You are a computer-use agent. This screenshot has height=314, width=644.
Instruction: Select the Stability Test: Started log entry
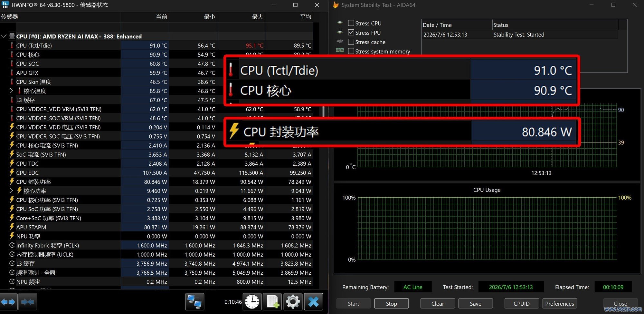(x=519, y=34)
